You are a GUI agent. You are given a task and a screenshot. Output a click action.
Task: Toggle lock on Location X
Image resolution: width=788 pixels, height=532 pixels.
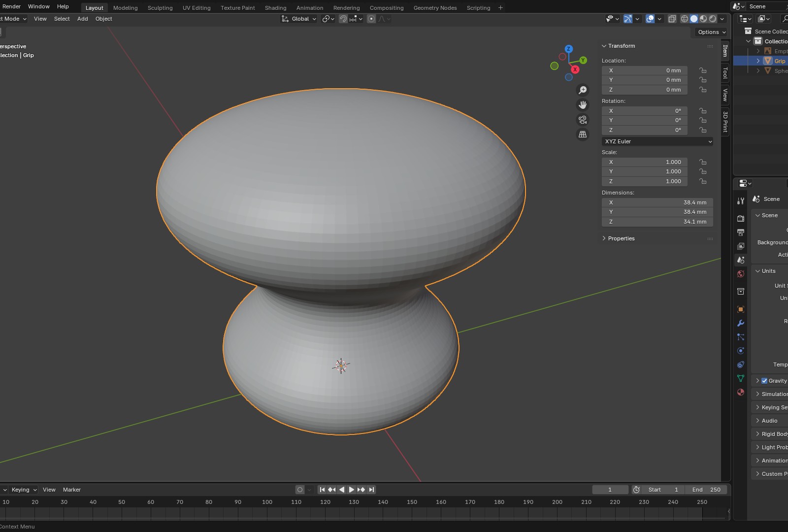703,70
